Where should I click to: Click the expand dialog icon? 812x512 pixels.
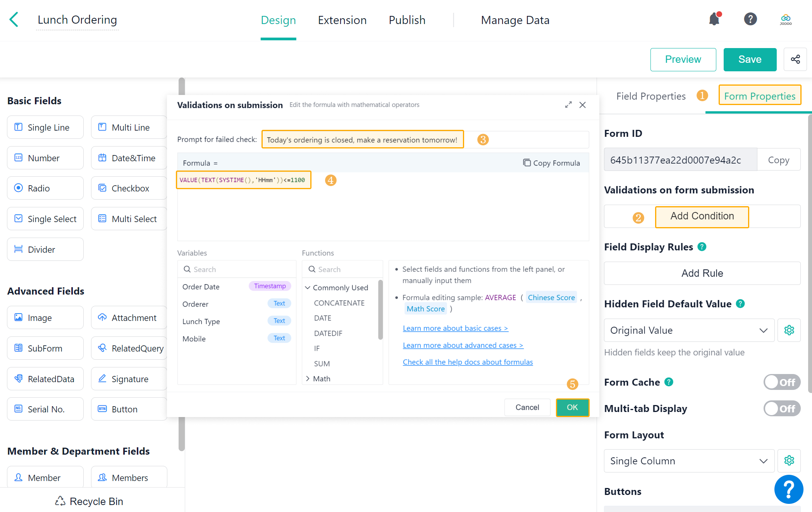pyautogui.click(x=568, y=105)
